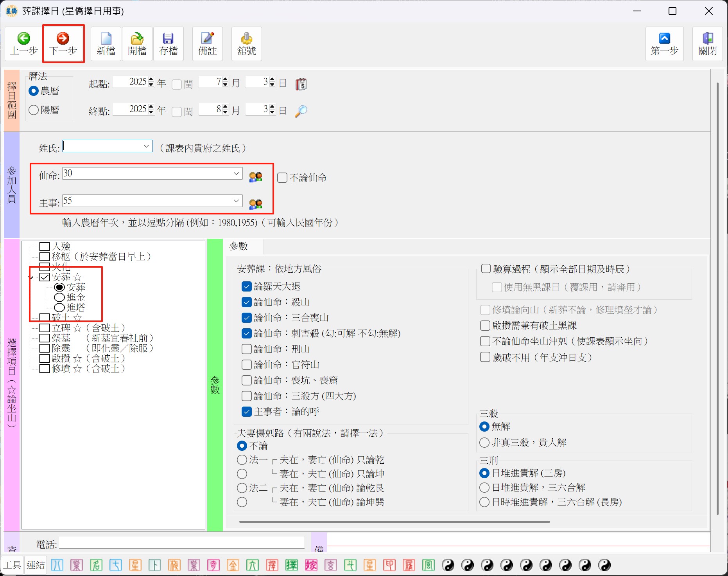This screenshot has width=728, height=576.
Task: Click the 連結 button in bottom bar
Action: 36,565
